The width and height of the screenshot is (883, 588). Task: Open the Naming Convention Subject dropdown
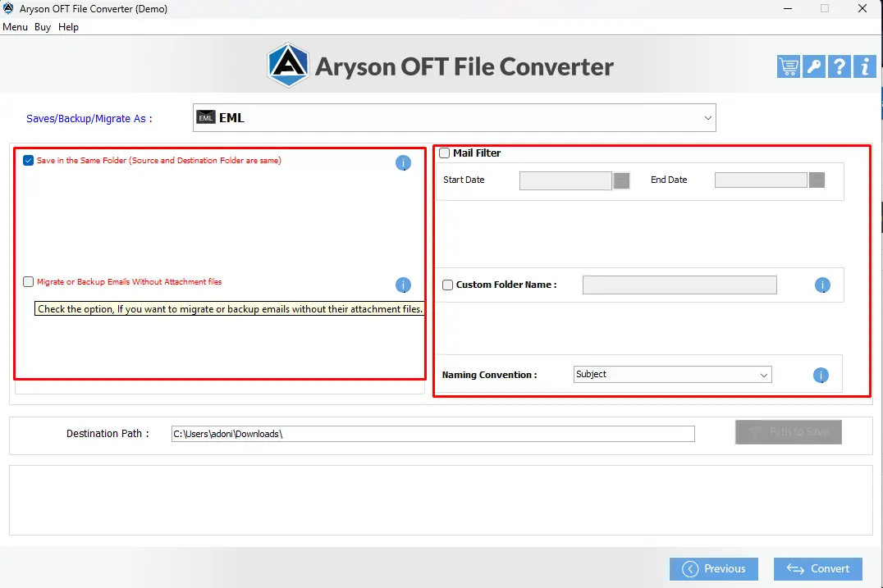pos(672,375)
